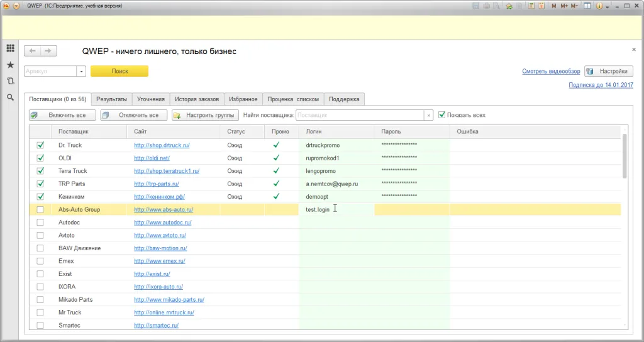This screenshot has width=644, height=342.
Task: Switch to Уточнения tab
Action: [x=151, y=99]
